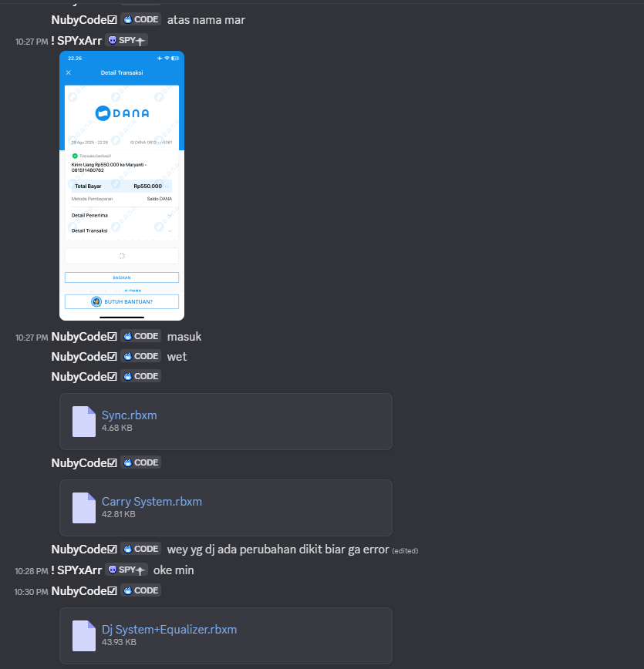The height and width of the screenshot is (669, 644).
Task: Click the SPY role tag beside oke min
Action: 126,570
